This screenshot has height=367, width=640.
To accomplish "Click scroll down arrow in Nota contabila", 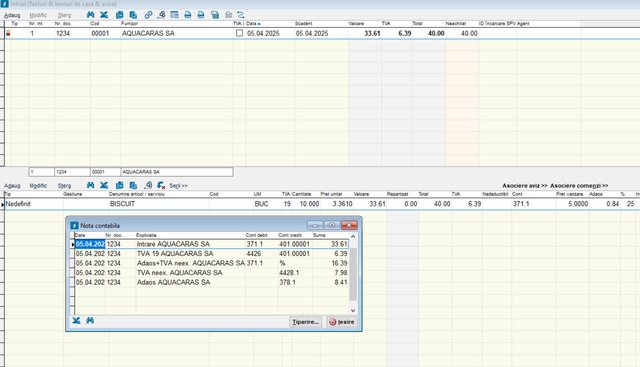I will [353, 310].
